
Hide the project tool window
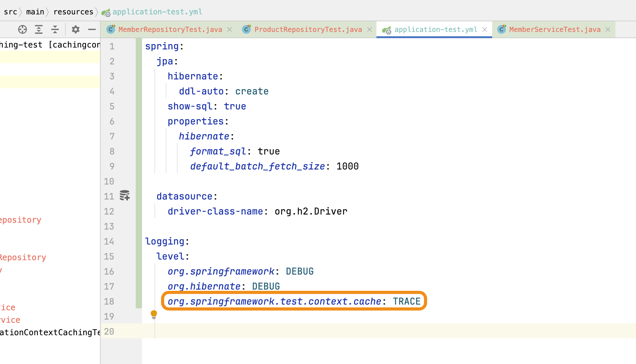point(92,29)
